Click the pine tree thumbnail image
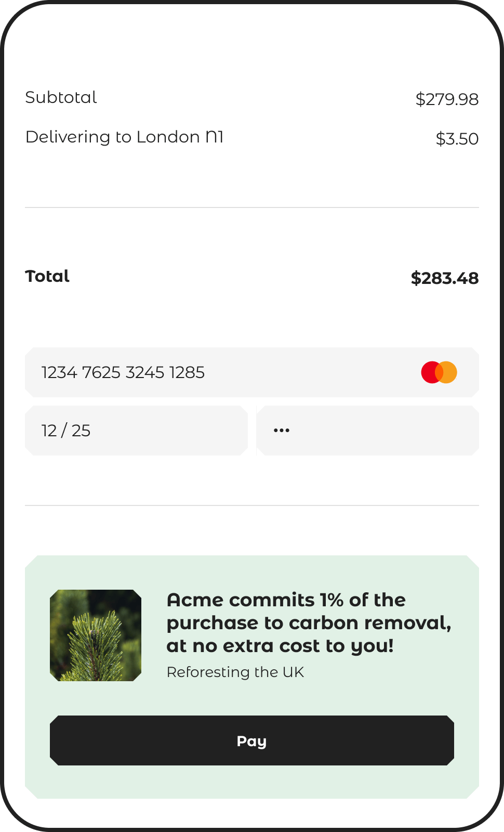The width and height of the screenshot is (504, 832). pyautogui.click(x=96, y=635)
